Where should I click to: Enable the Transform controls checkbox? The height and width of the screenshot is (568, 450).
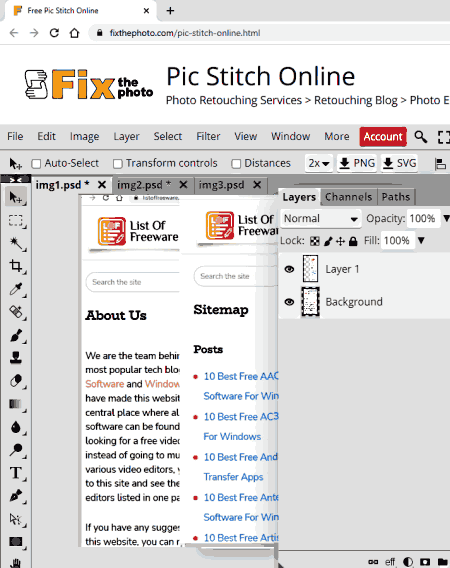click(117, 164)
